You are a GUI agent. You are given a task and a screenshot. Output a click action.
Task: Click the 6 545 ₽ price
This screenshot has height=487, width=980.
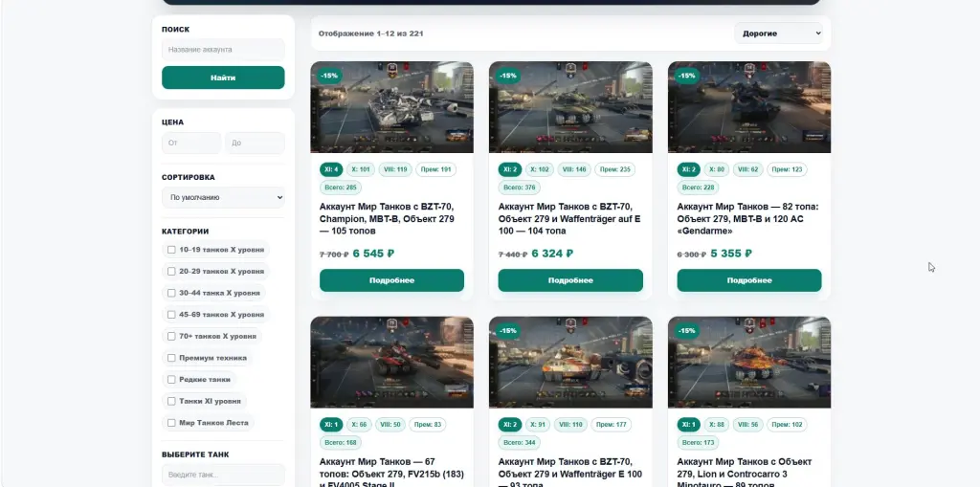coord(374,254)
